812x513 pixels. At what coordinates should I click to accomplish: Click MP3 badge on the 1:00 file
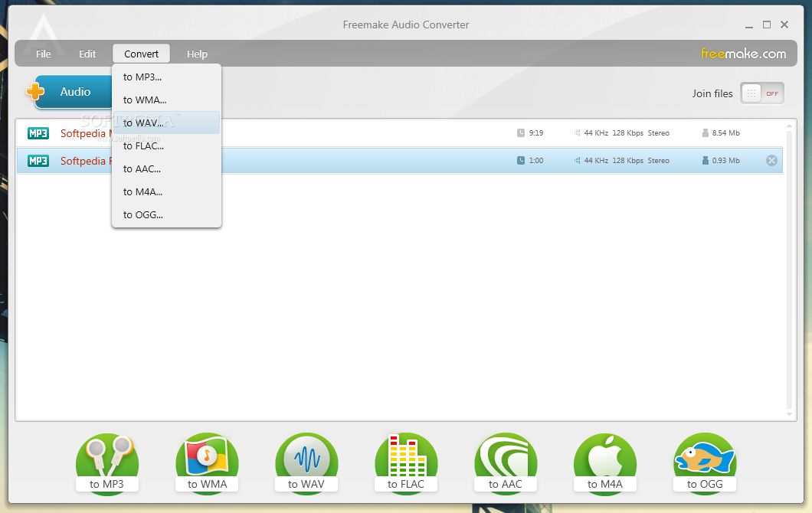[x=38, y=161]
